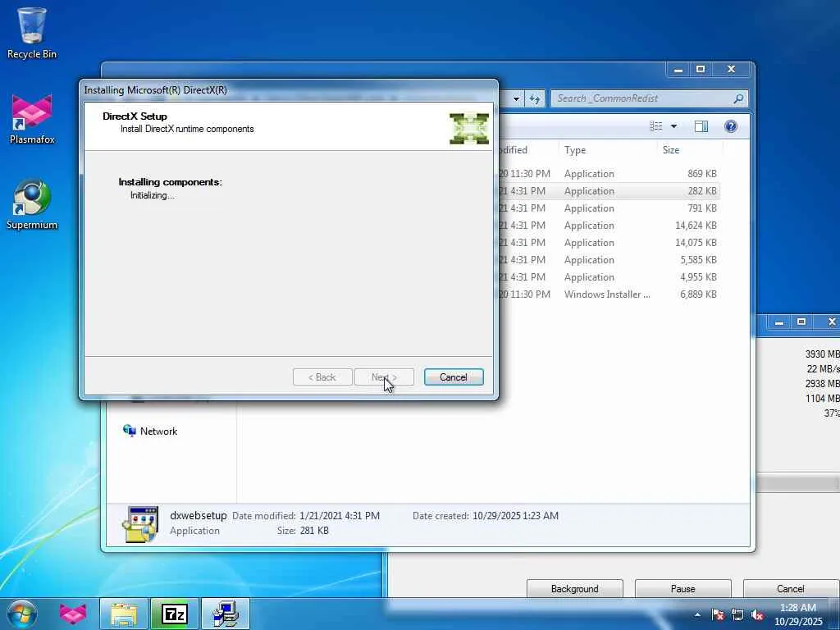
Task: Select the 791 KB Application row
Action: coord(609,208)
